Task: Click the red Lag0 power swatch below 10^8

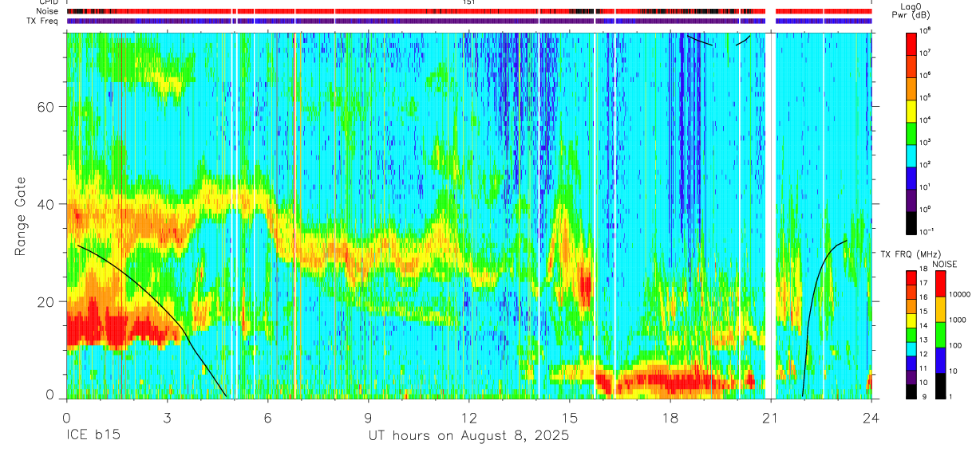Action: [x=912, y=43]
